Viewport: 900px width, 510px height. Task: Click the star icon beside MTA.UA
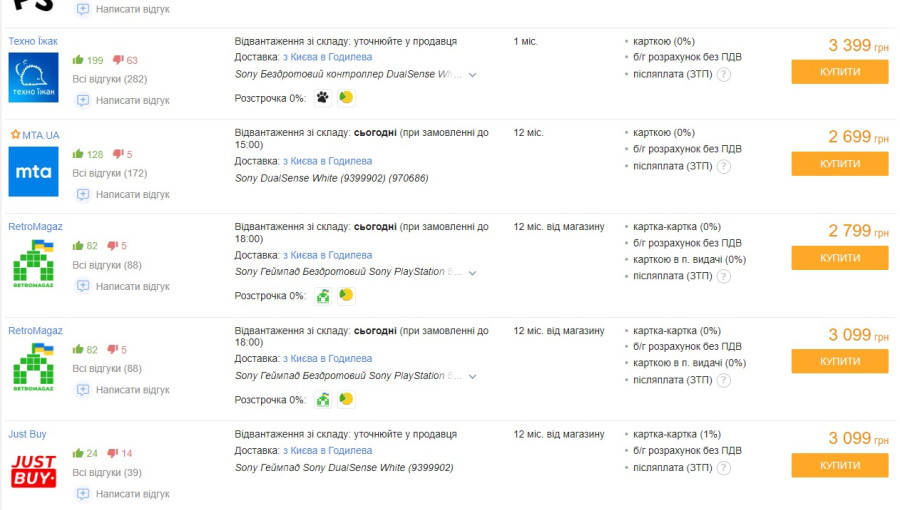[x=15, y=135]
